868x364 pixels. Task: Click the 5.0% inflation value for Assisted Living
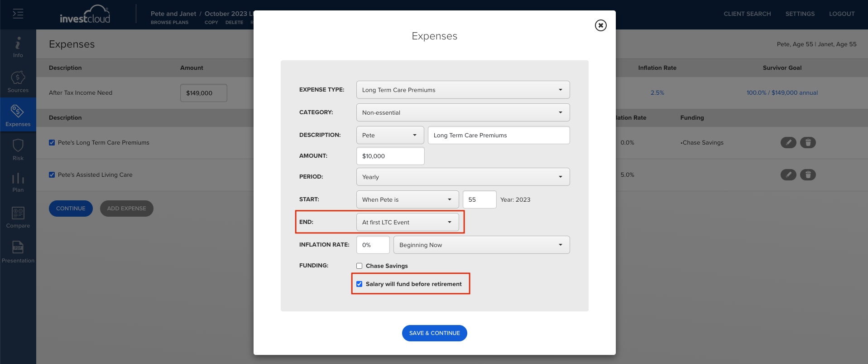(627, 175)
